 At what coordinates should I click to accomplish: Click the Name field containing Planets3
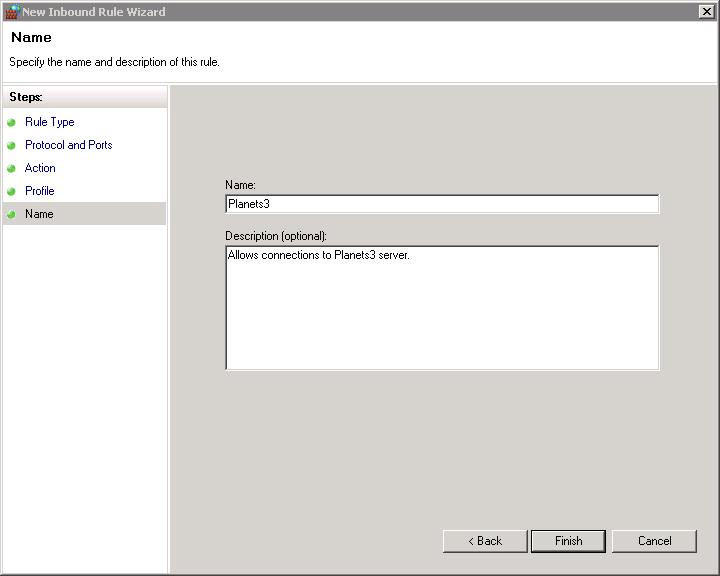pyautogui.click(x=442, y=204)
